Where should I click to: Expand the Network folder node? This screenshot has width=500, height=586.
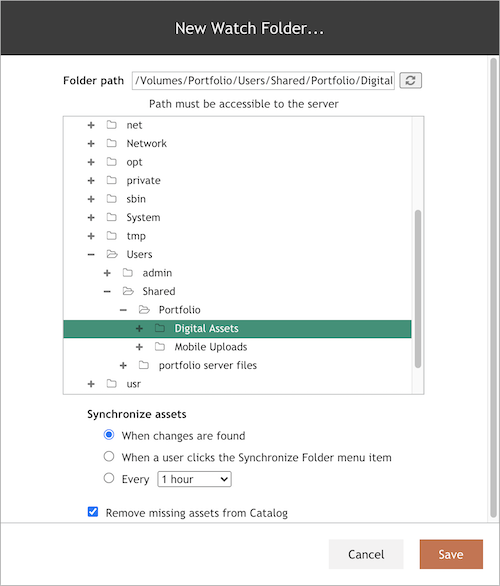tap(91, 144)
